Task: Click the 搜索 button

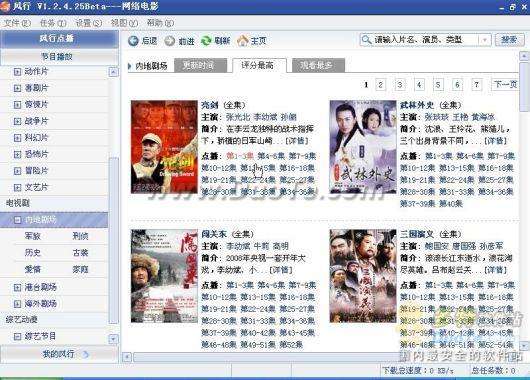Action: [x=510, y=40]
